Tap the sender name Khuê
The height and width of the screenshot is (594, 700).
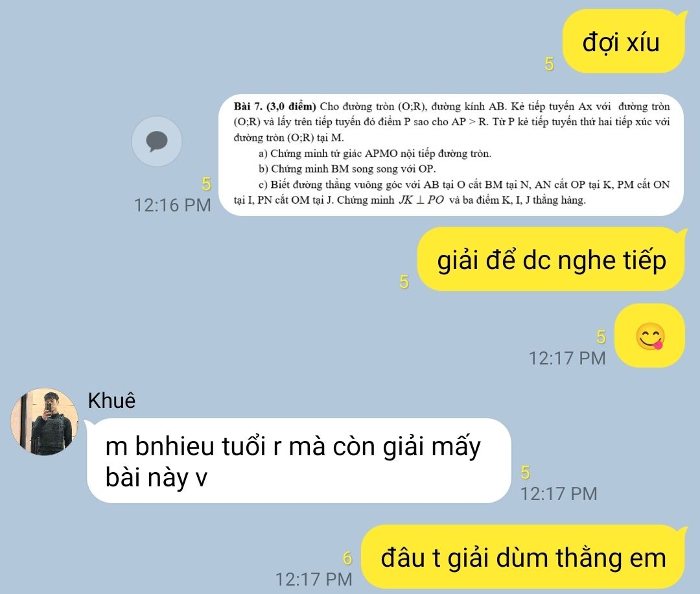coord(111,400)
